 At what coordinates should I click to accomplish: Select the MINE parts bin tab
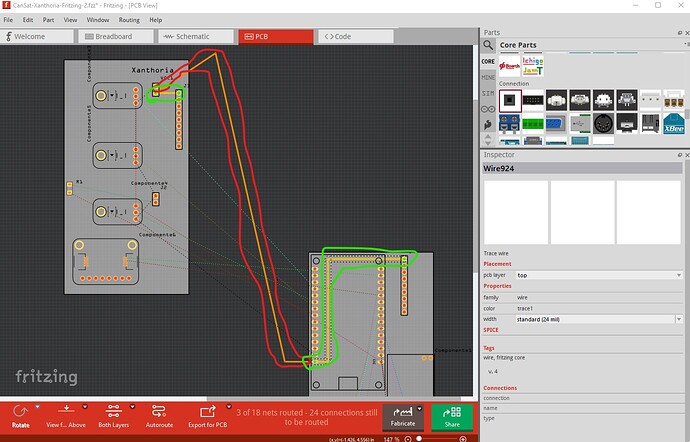[488, 77]
